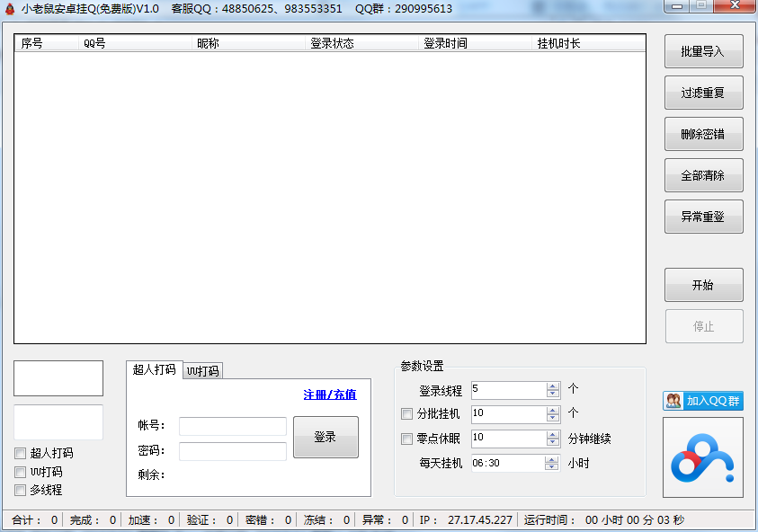The image size is (758, 532).
Task: Sort by the QQ号 column header
Action: (135, 43)
